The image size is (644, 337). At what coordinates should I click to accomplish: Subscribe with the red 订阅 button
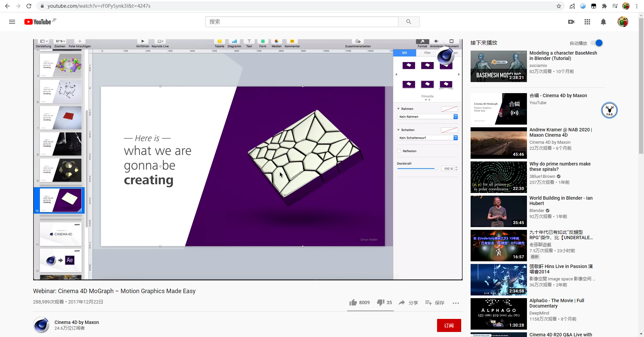point(449,325)
